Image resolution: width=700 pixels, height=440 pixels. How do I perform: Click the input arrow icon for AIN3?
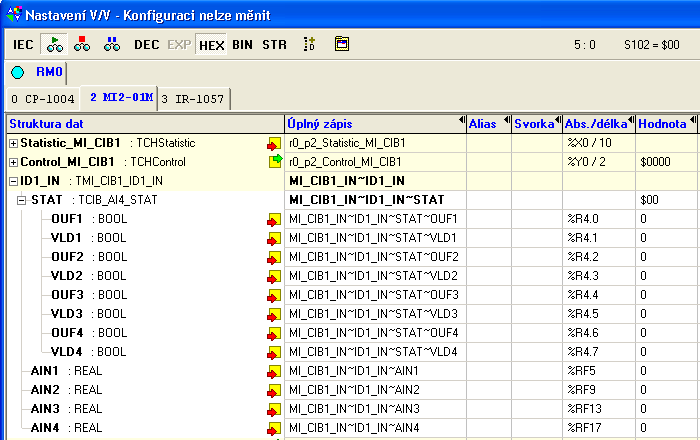pos(274,410)
